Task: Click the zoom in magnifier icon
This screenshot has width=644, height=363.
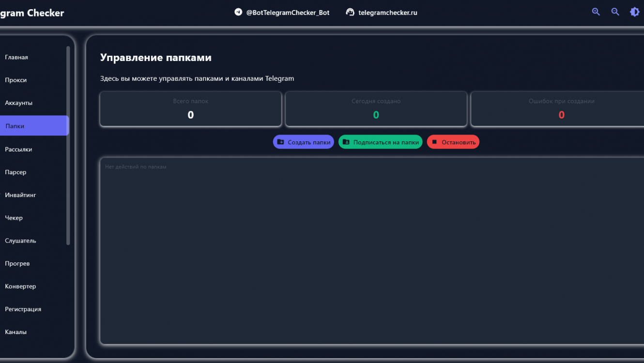Action: click(596, 12)
